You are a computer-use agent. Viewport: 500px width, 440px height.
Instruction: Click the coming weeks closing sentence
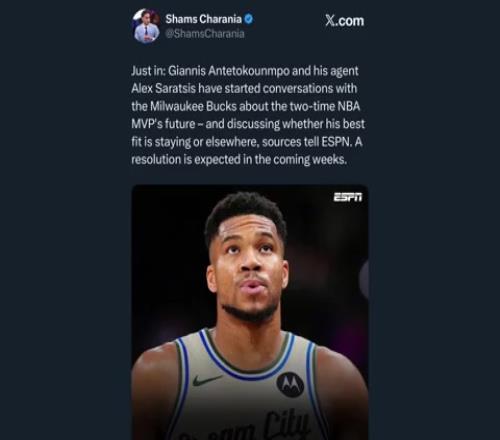coord(239,160)
